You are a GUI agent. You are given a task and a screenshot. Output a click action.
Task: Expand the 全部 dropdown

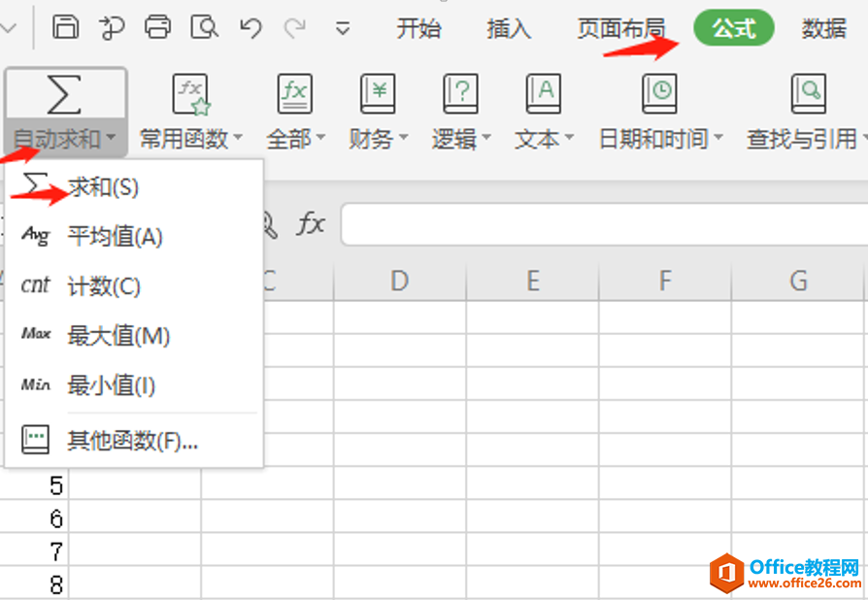coord(320,137)
